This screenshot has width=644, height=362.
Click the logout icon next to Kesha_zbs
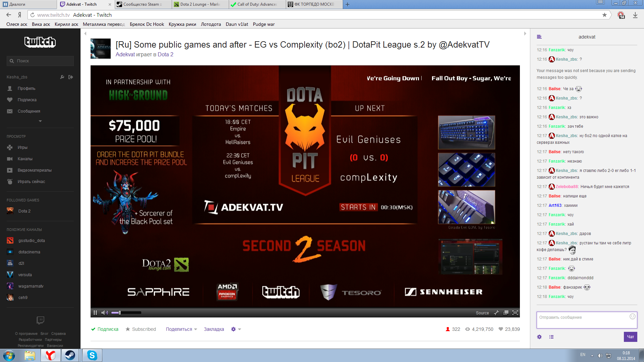(71, 77)
